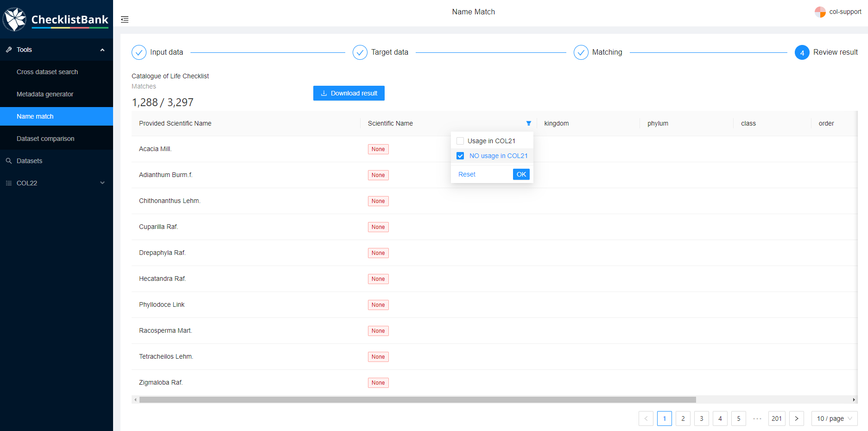Click the ChecklistBank logo icon
868x431 pixels.
[x=14, y=19]
